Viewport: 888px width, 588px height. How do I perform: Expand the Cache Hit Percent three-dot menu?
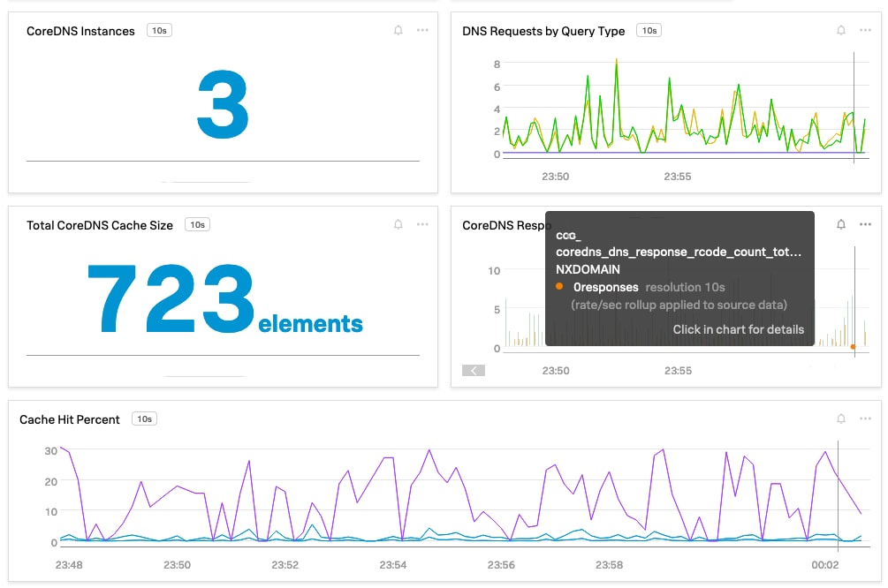[865, 419]
